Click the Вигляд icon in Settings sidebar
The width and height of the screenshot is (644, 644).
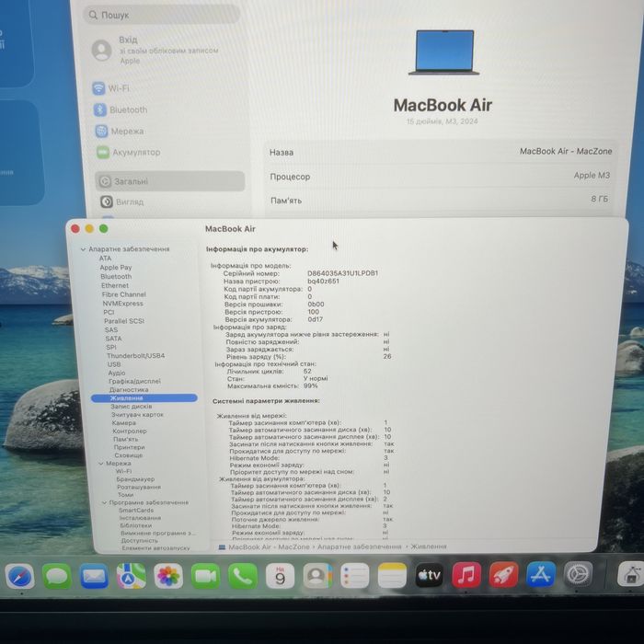point(107,201)
